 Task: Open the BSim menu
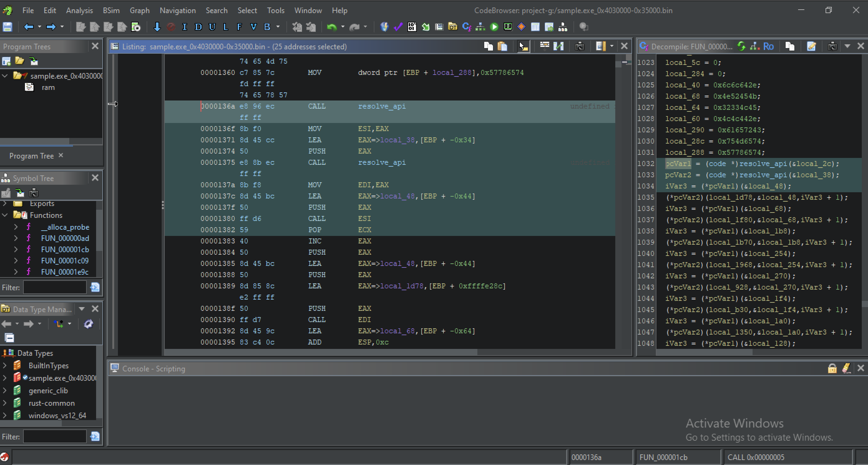(111, 10)
